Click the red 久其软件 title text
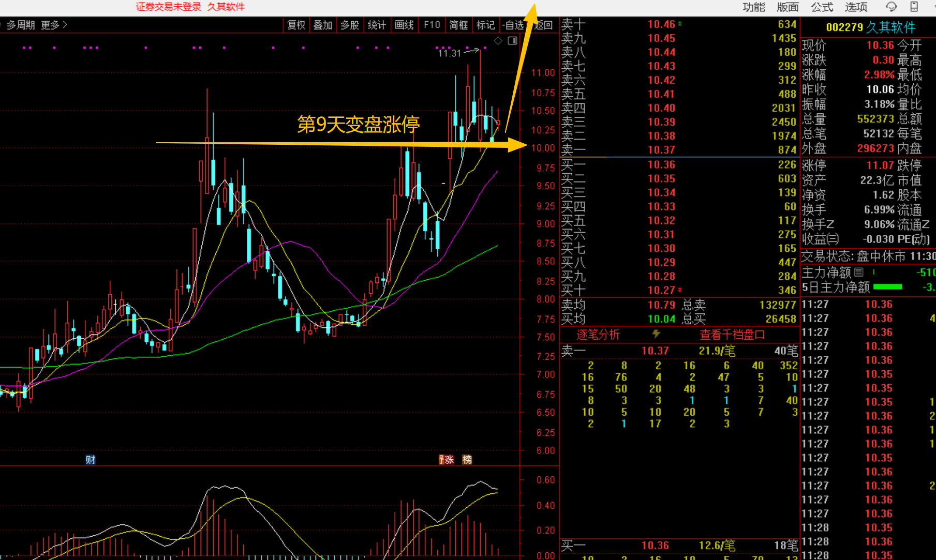The width and height of the screenshot is (936, 560). coord(226,7)
